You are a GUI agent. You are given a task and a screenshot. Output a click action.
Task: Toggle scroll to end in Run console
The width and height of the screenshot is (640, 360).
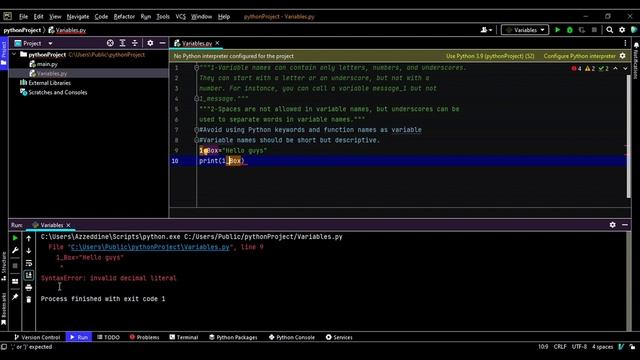(x=29, y=276)
